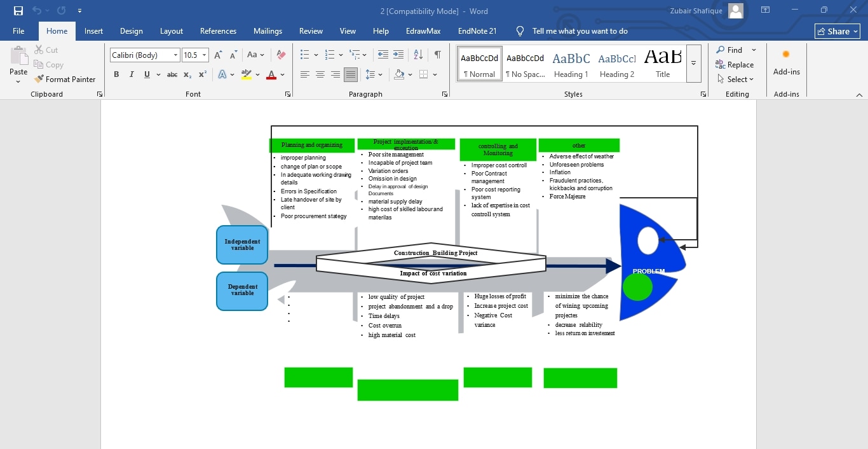Select the Superscript icon
868x449 pixels.
point(201,74)
